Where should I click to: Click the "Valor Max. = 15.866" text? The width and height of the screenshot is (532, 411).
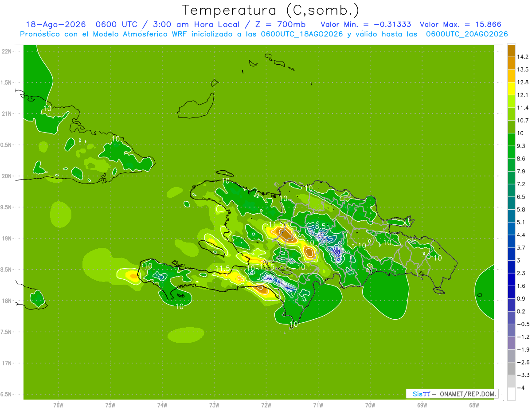point(460,25)
